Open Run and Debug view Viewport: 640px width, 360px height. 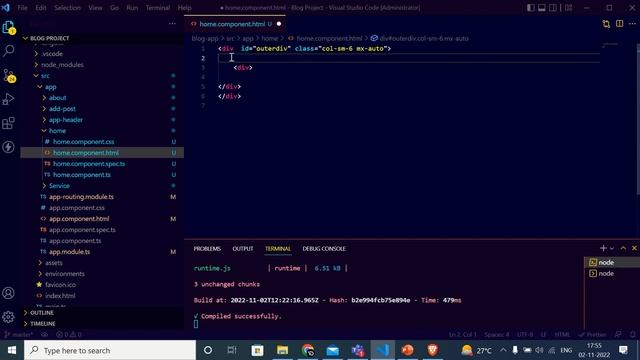[9, 99]
